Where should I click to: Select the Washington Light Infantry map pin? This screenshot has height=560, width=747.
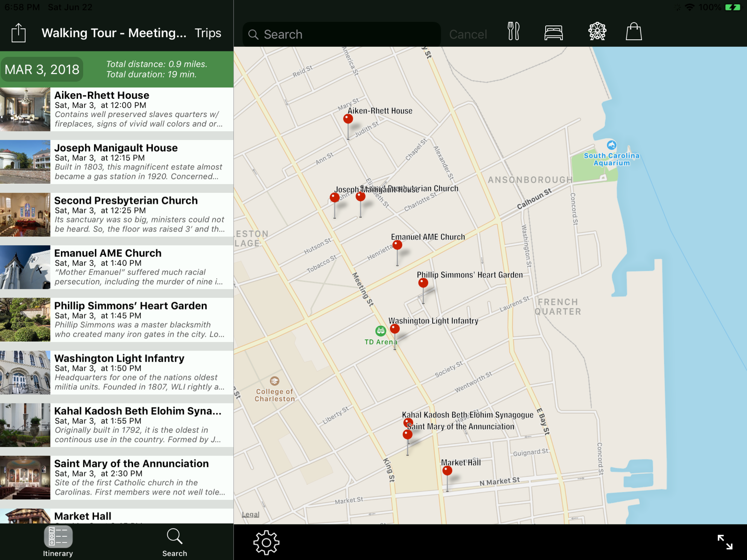pos(395,329)
